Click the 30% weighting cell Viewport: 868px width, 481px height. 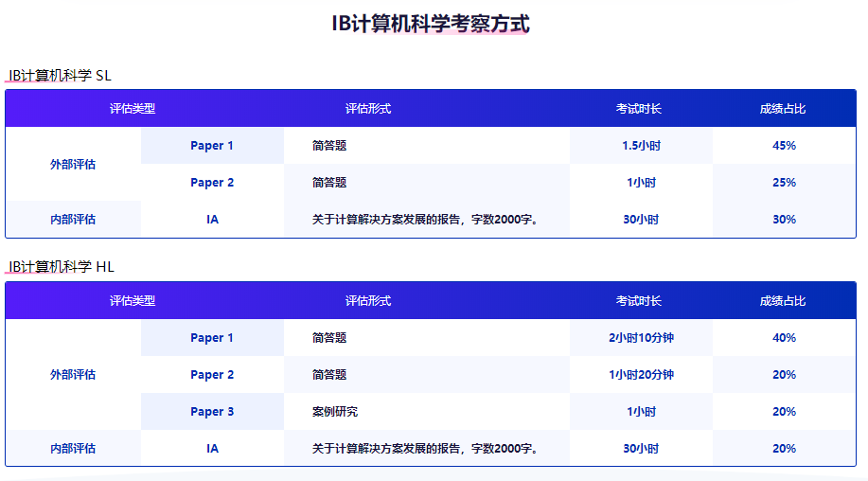pyautogui.click(x=784, y=219)
